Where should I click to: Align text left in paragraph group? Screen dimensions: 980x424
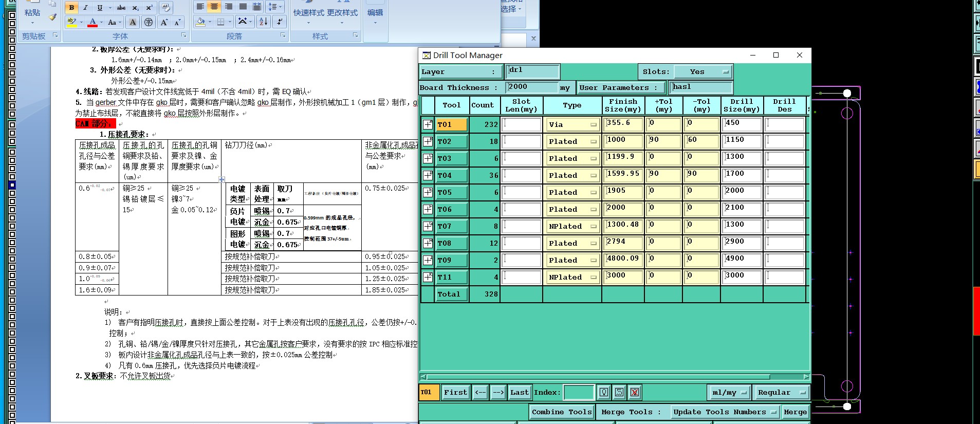point(200,7)
